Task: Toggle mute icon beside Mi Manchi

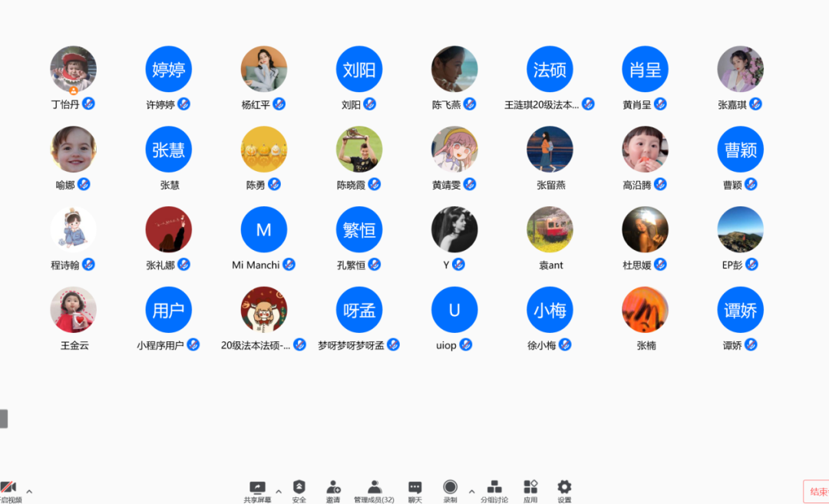Action: pyautogui.click(x=289, y=265)
